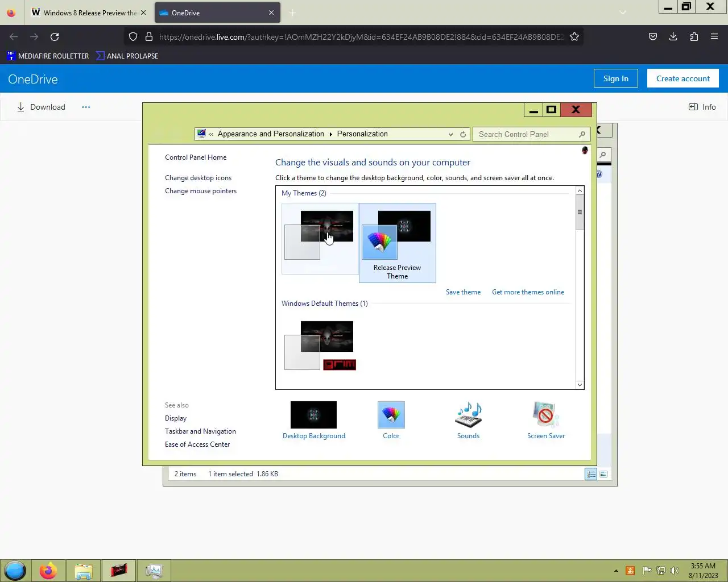Click the magnifier in Search Control Panel box

[x=582, y=134]
